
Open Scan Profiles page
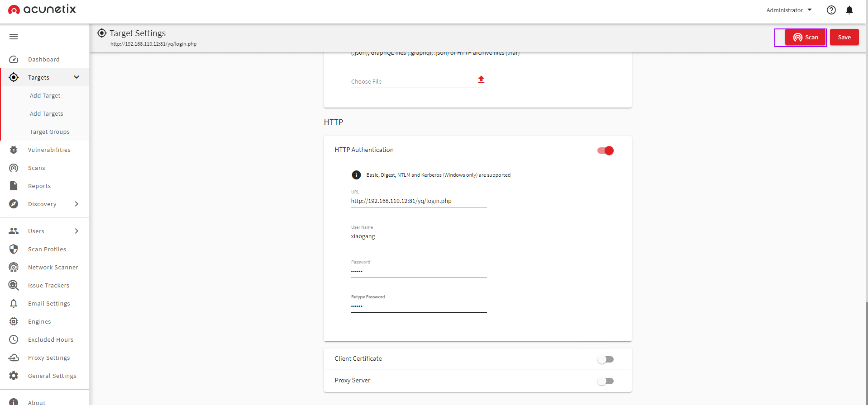47,249
